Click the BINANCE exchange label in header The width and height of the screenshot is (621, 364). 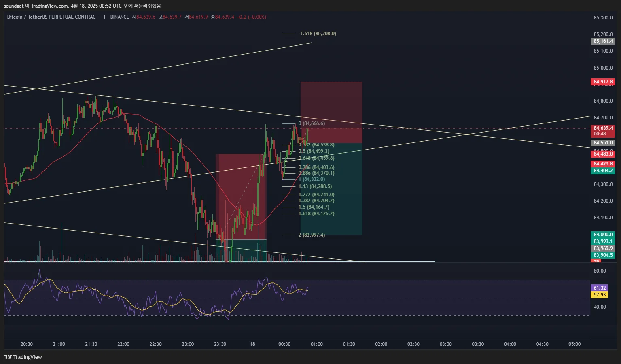pos(120,17)
